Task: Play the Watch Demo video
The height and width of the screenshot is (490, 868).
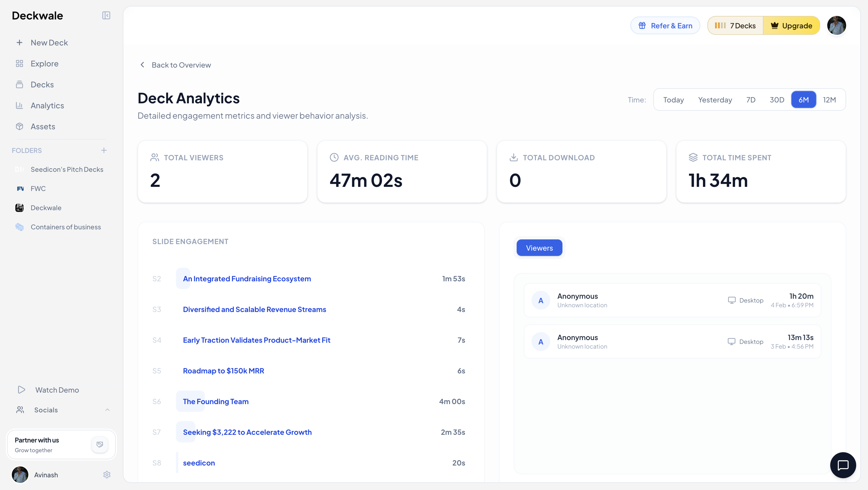Action: point(56,390)
